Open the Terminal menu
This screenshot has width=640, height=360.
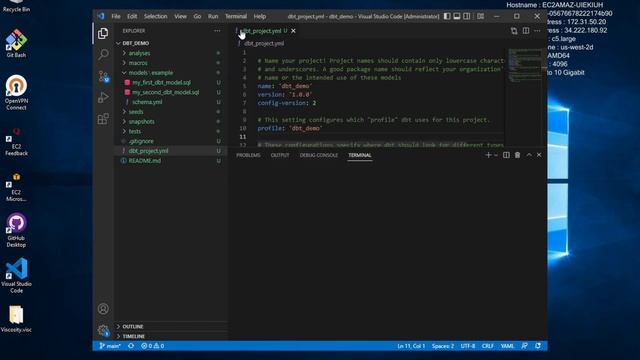236,16
